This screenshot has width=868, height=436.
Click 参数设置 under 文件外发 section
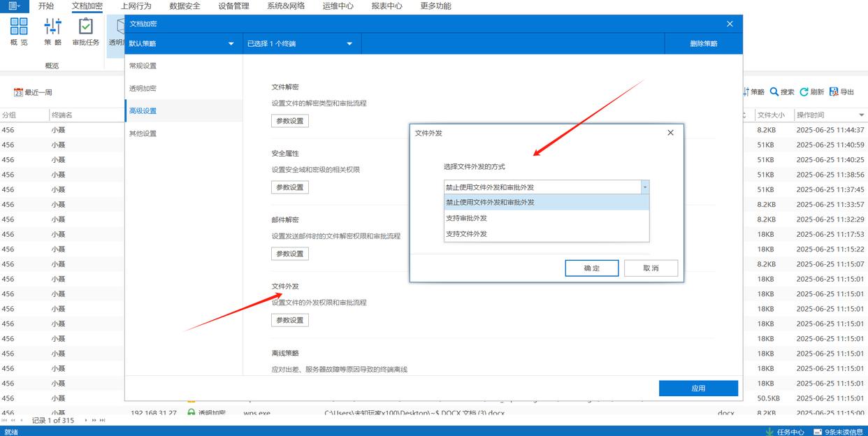coord(290,320)
